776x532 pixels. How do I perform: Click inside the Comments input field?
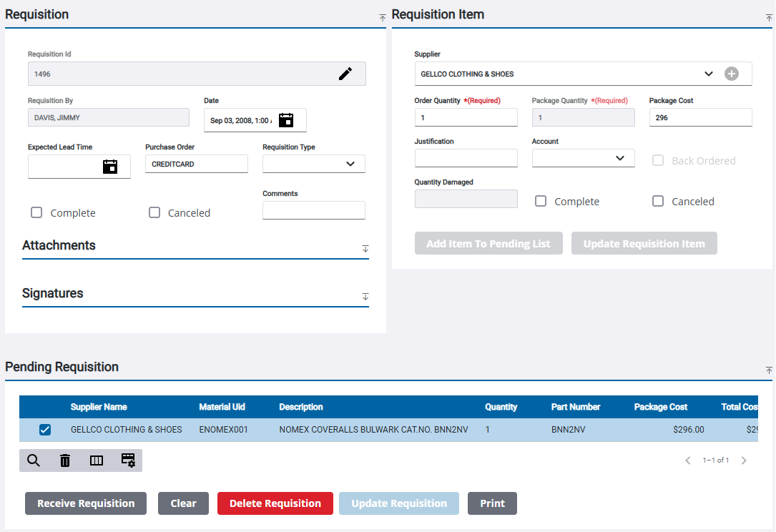tap(313, 210)
